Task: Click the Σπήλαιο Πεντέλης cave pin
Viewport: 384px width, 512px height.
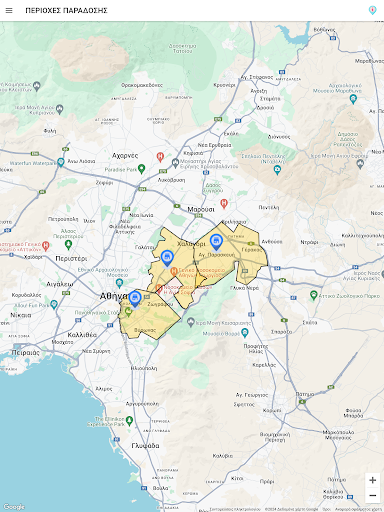Action: [277, 170]
